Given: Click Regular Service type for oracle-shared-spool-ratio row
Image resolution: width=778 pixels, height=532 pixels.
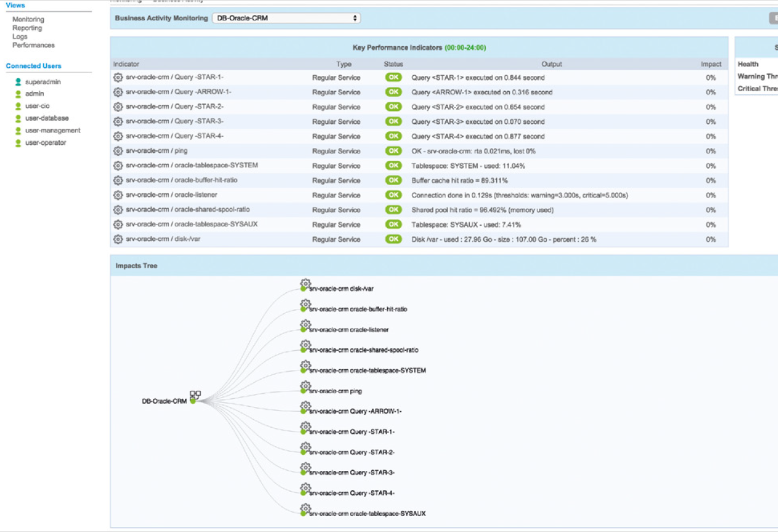Looking at the screenshot, I should 336,210.
